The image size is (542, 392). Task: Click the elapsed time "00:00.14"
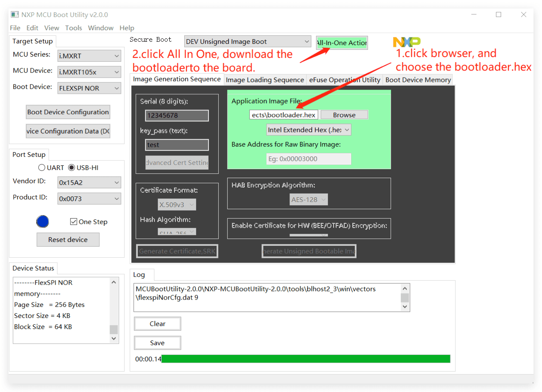click(148, 359)
